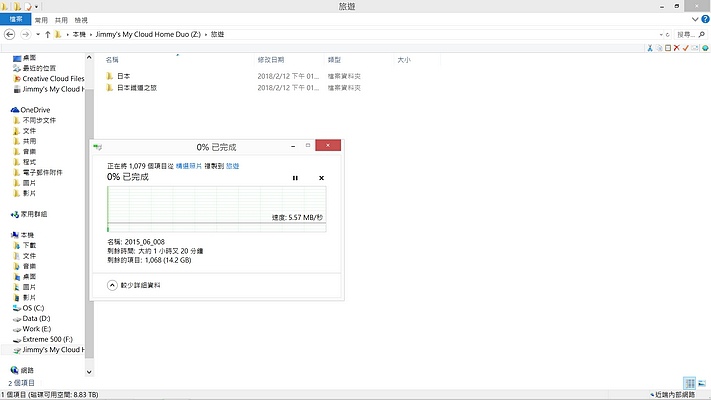Sort by the 大小 column header
Image resolution: width=711 pixels, height=400 pixels.
404,60
